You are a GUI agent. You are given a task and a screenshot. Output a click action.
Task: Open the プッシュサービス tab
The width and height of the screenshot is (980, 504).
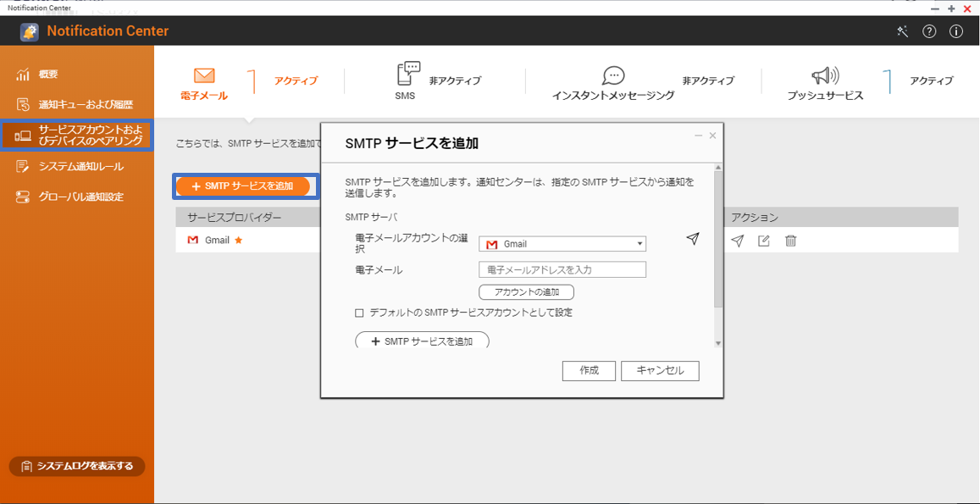click(x=824, y=83)
